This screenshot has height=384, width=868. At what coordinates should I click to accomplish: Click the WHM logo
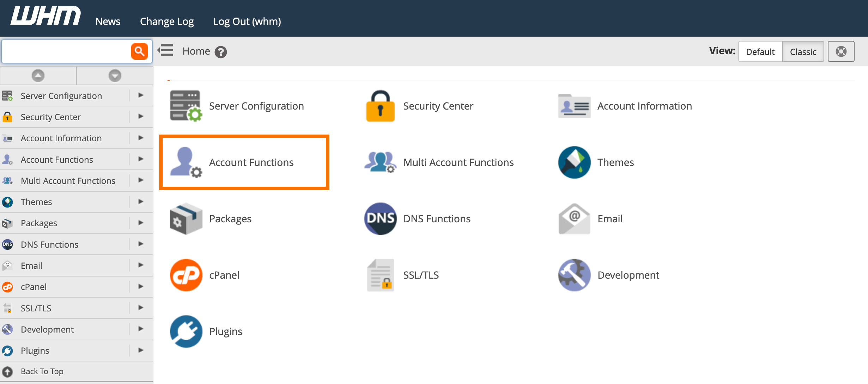click(45, 16)
